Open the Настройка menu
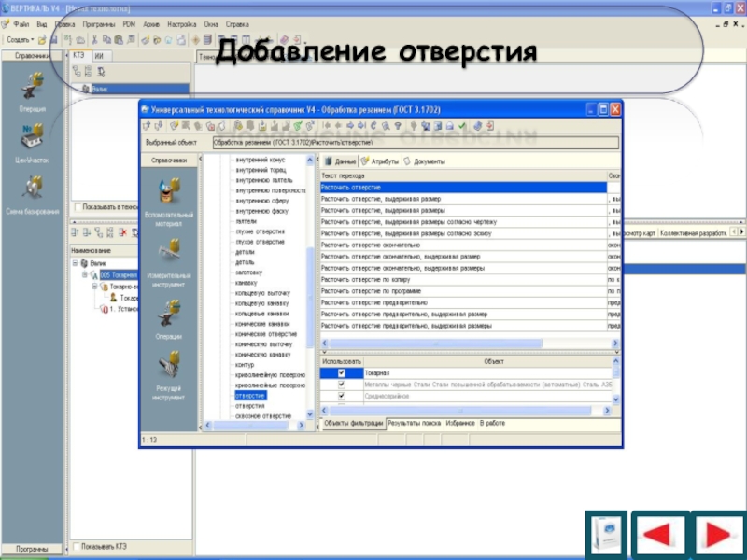This screenshot has height=560, width=747. coord(181,24)
